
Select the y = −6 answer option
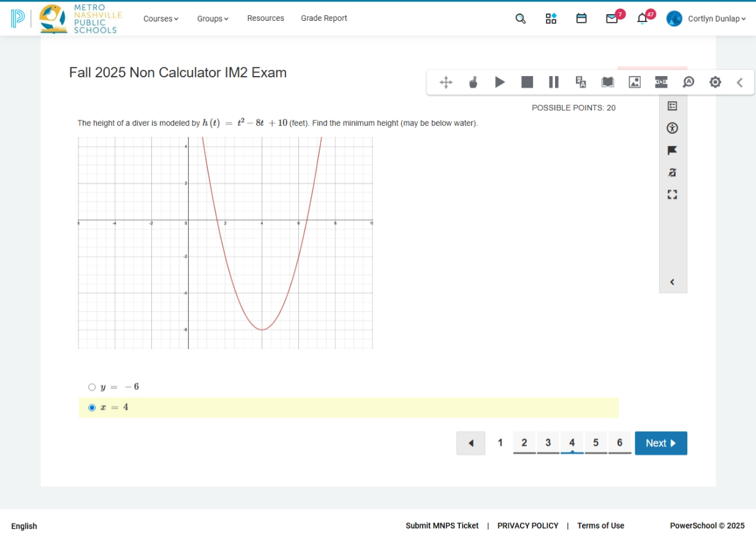[92, 387]
